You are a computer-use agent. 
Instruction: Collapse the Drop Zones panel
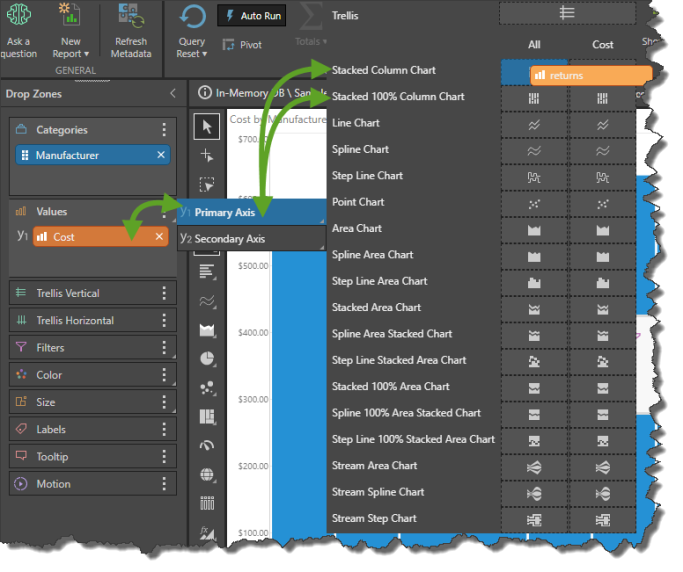[x=172, y=94]
